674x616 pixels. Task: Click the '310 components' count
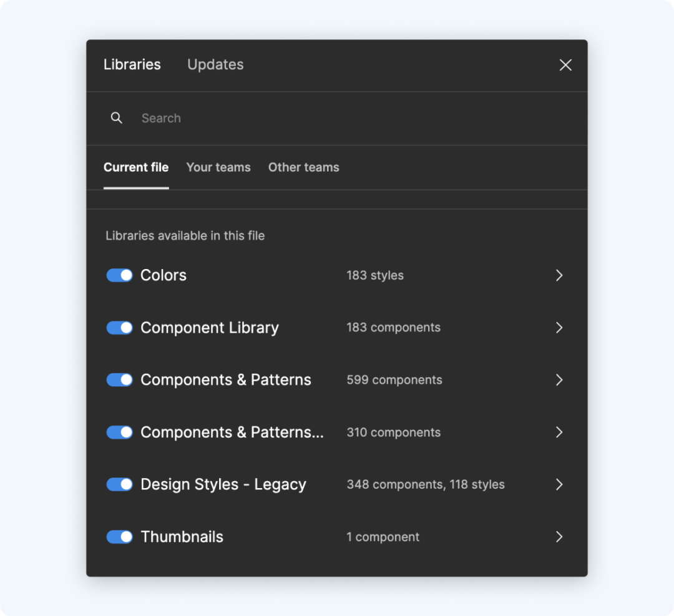(x=394, y=433)
